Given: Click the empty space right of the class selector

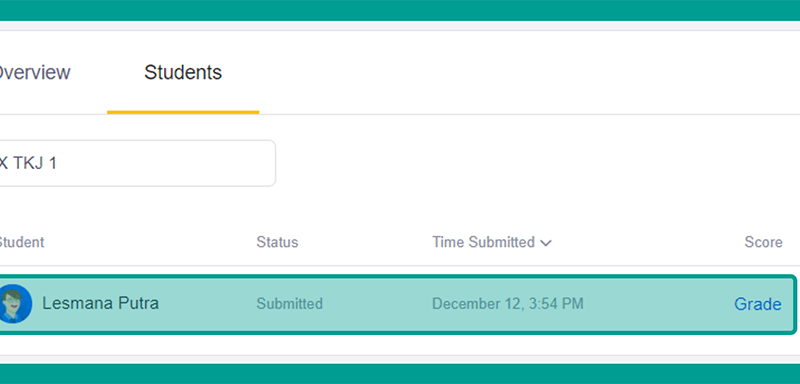Looking at the screenshot, I should pos(536,163).
